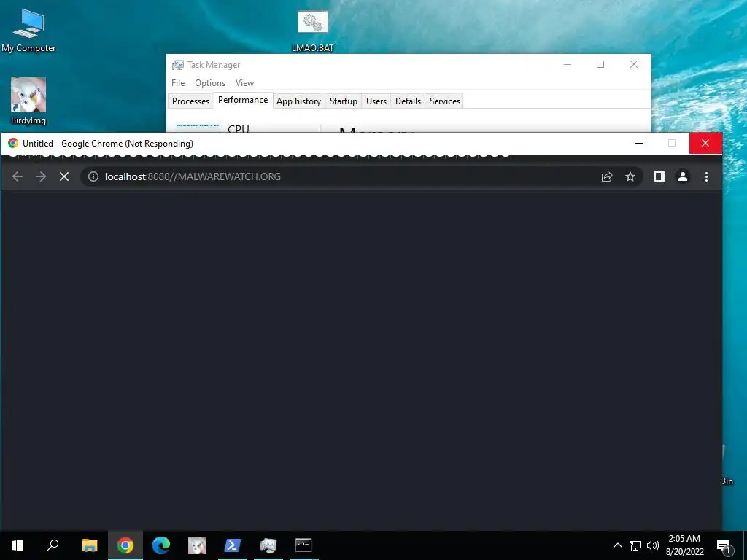Viewport: 747px width, 560px height.
Task: Switch to Command Prompt taskbar icon
Action: coord(304,545)
